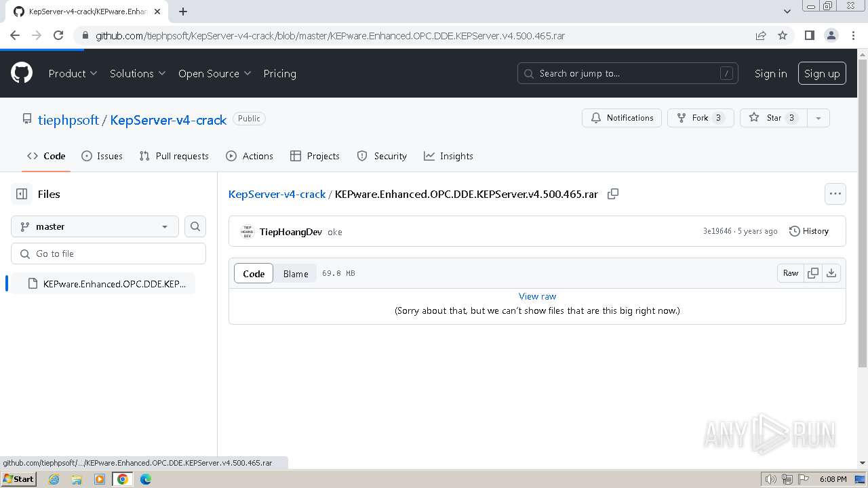The height and width of the screenshot is (488, 868).
Task: Click the View raw link
Action: point(537,296)
